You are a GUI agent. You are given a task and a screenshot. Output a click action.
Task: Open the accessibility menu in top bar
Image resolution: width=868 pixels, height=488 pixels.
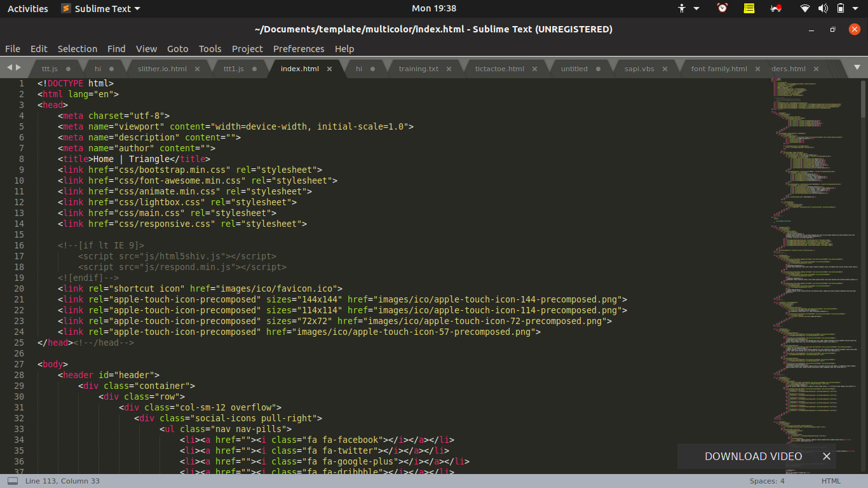(682, 8)
